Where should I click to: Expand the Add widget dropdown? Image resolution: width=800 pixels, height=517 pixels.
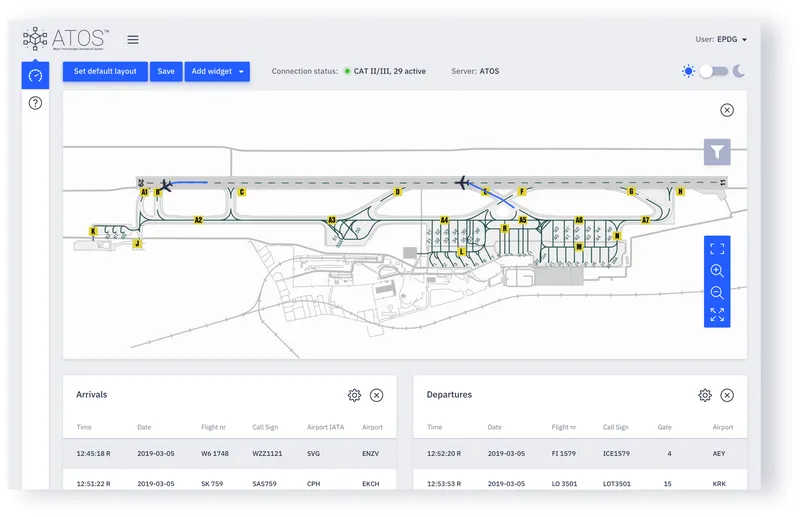tap(217, 71)
